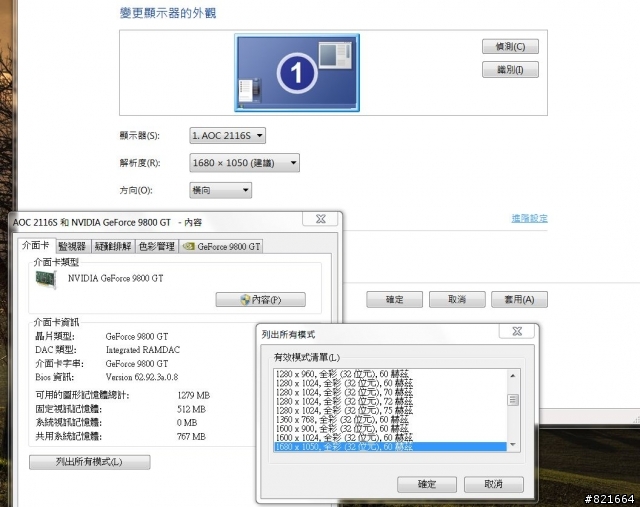Click the 內容(P) properties button
Screen dimensions: 640x507
click(260, 300)
